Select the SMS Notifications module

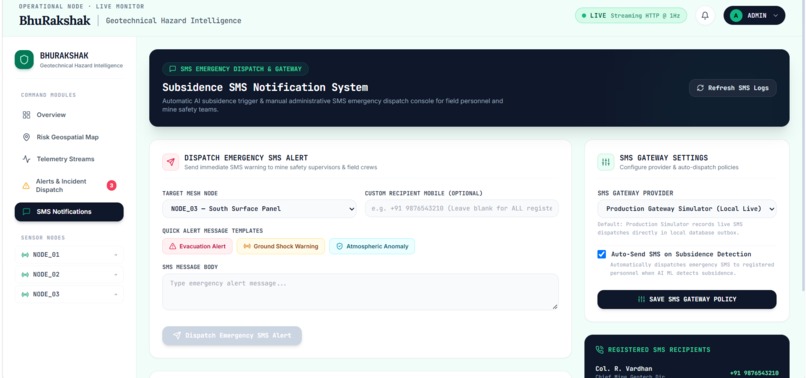tap(69, 212)
